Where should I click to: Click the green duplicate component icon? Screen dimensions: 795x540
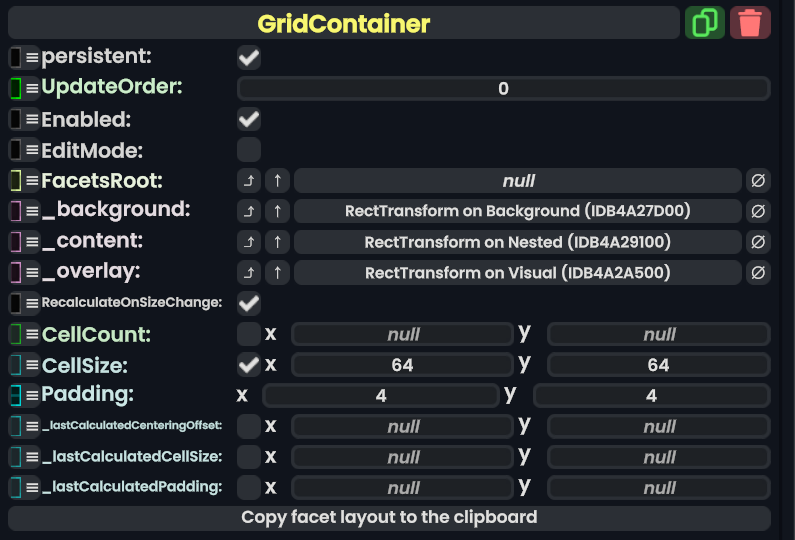click(x=705, y=22)
